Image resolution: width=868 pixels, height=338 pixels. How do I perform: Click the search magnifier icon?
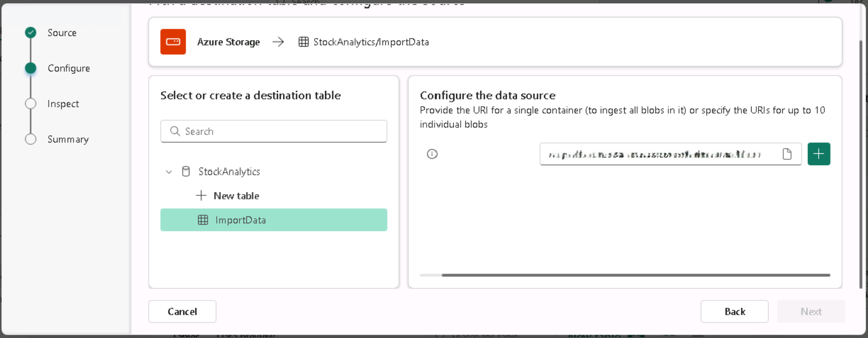coord(175,131)
